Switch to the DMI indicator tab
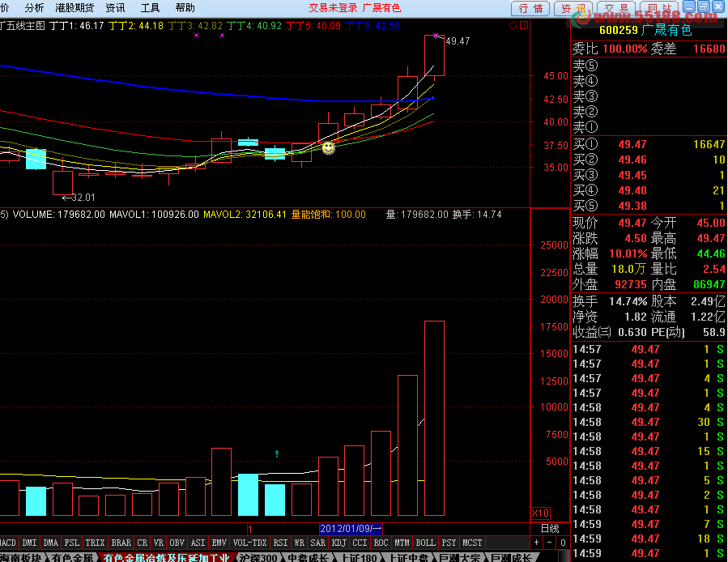 (29, 543)
